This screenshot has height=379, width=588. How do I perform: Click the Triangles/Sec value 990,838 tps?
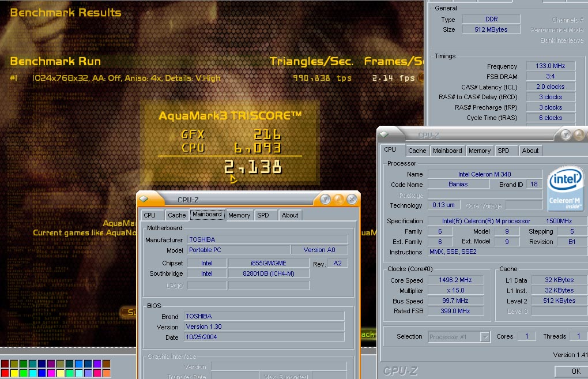pyautogui.click(x=322, y=78)
